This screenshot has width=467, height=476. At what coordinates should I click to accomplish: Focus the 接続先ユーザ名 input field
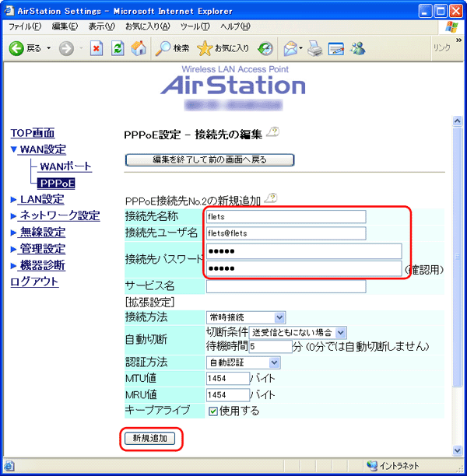286,233
